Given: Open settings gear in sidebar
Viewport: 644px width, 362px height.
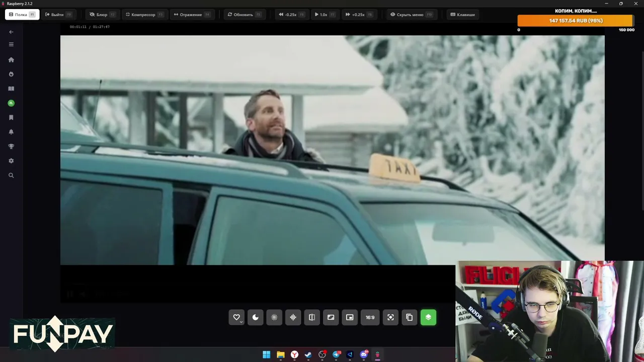Looking at the screenshot, I should 11,161.
